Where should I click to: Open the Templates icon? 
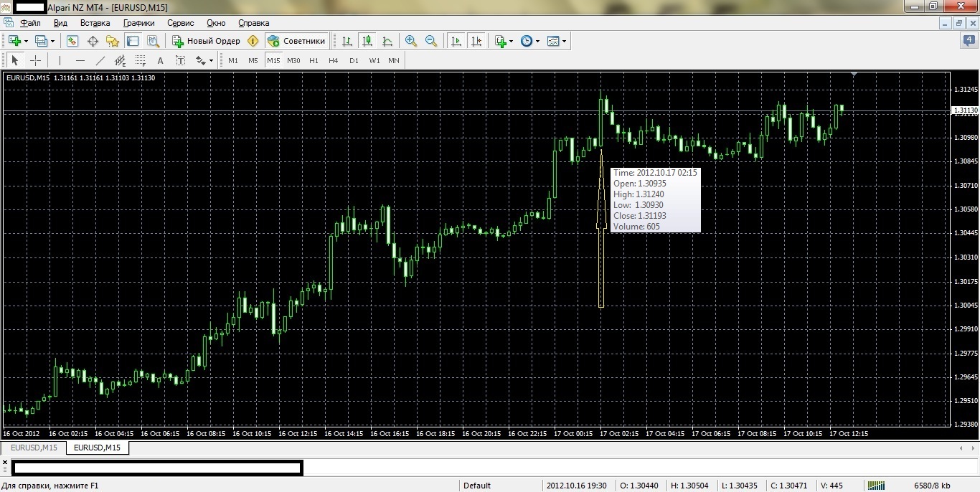(x=553, y=41)
